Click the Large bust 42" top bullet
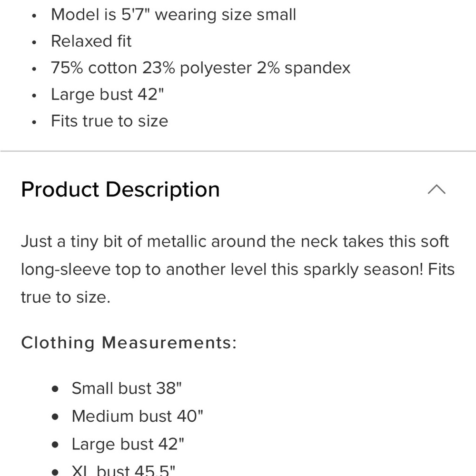The image size is (476, 476). [107, 94]
